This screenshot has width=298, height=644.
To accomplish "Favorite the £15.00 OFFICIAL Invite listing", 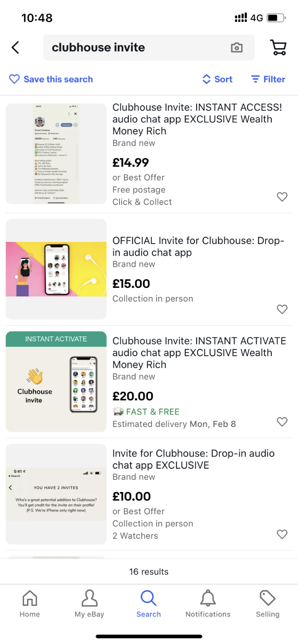I will 282,309.
